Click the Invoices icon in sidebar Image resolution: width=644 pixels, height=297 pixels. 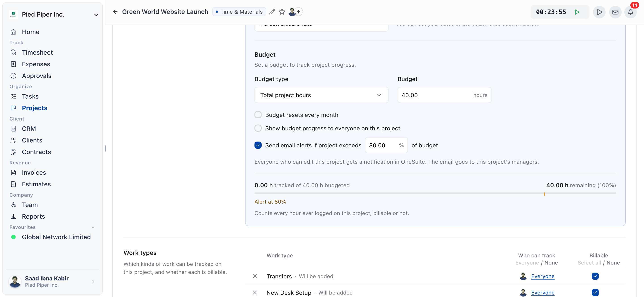click(x=13, y=172)
